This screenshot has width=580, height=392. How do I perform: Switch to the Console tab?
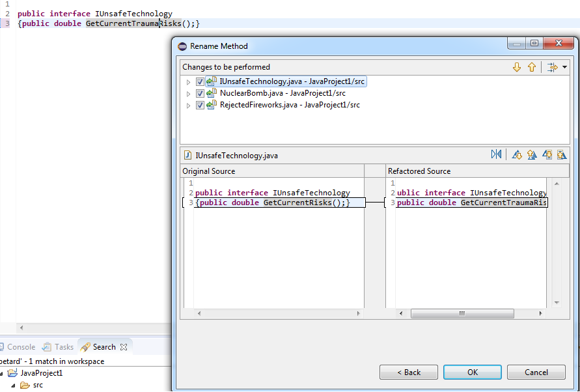pos(18,347)
